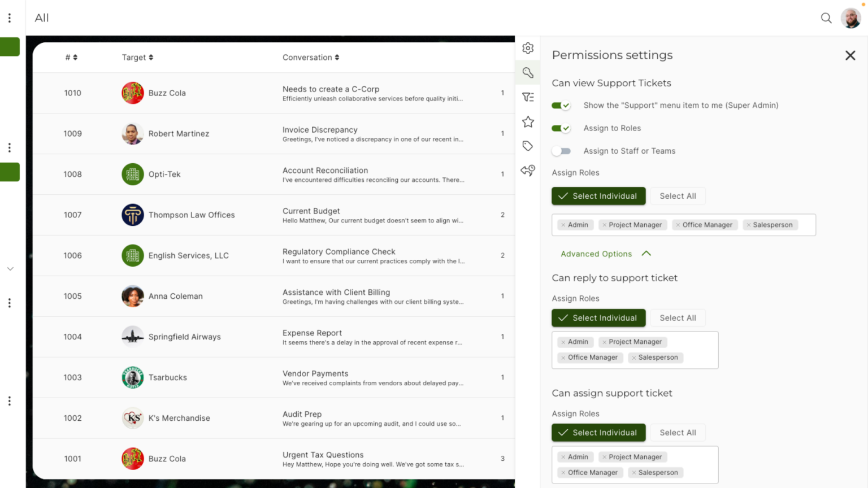Open the settings gear in the side panel
Image resolution: width=868 pixels, height=488 pixels.
[528, 48]
